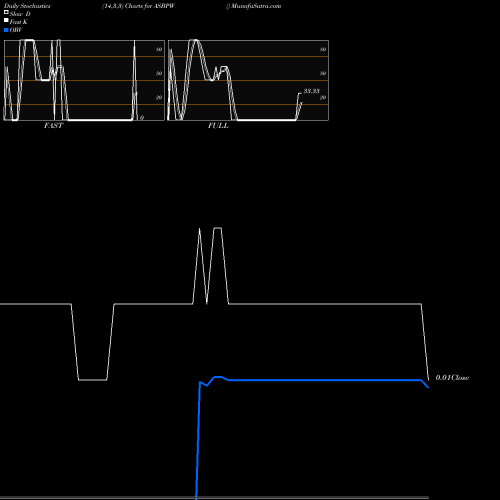Click the Fast K legend swatch
The image size is (500, 500).
point(6,21)
